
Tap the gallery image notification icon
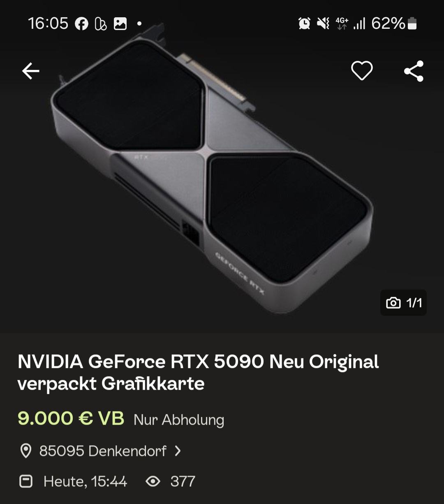coord(120,24)
